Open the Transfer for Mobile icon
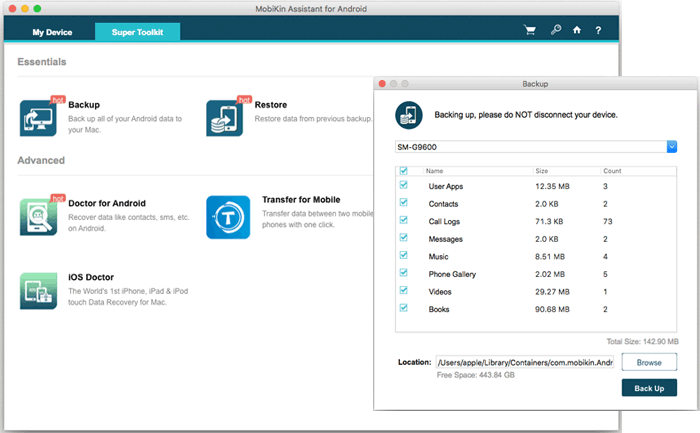700x433 pixels. [228, 217]
